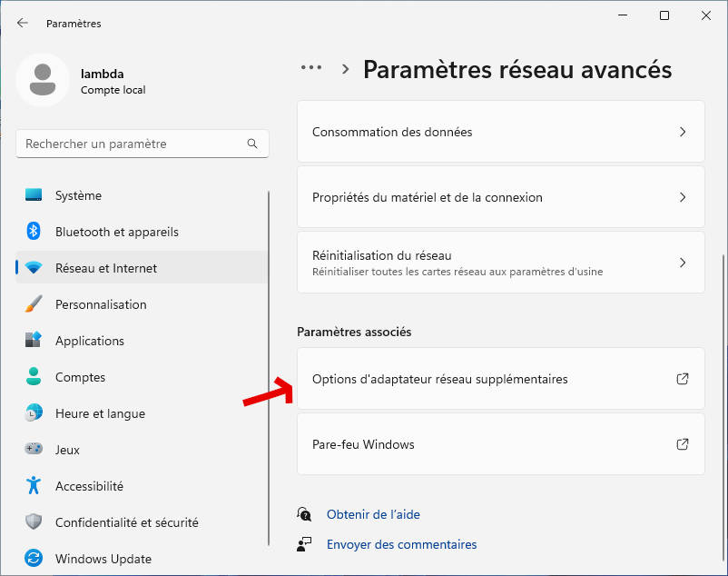Click the back arrow in Paramètres header
This screenshot has height=576, width=728.
click(x=23, y=24)
